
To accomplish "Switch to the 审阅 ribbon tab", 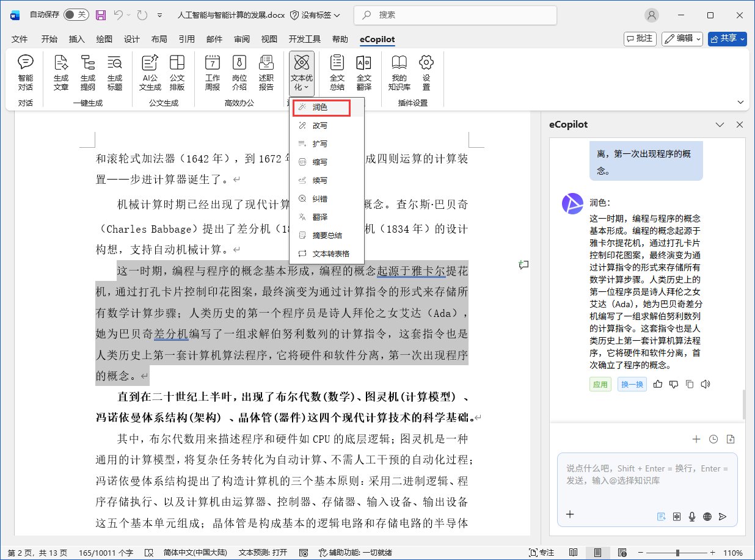I will point(241,39).
